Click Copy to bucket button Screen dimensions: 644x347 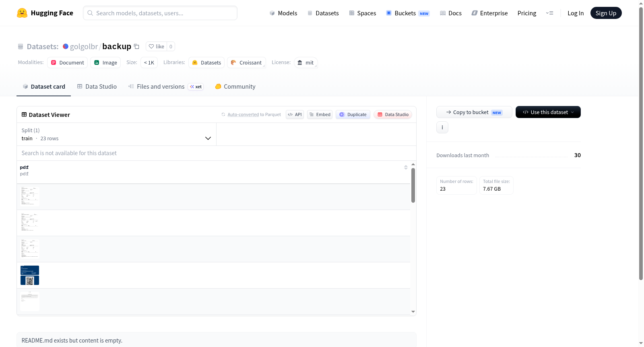pyautogui.click(x=474, y=112)
